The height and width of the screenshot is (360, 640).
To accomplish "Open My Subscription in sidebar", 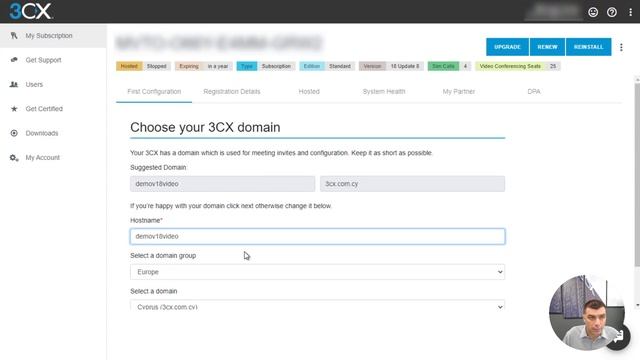I will tap(53, 36).
